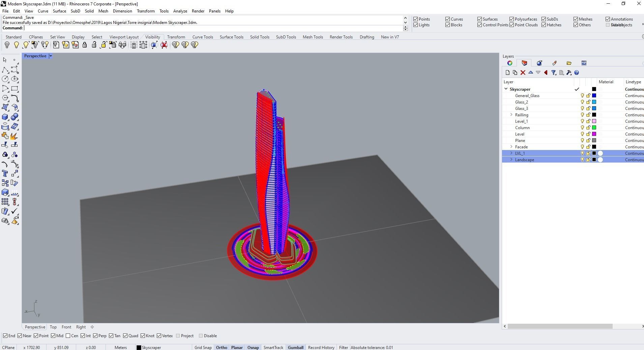Open Layers panel help
This screenshot has height=350, width=644.
click(577, 72)
